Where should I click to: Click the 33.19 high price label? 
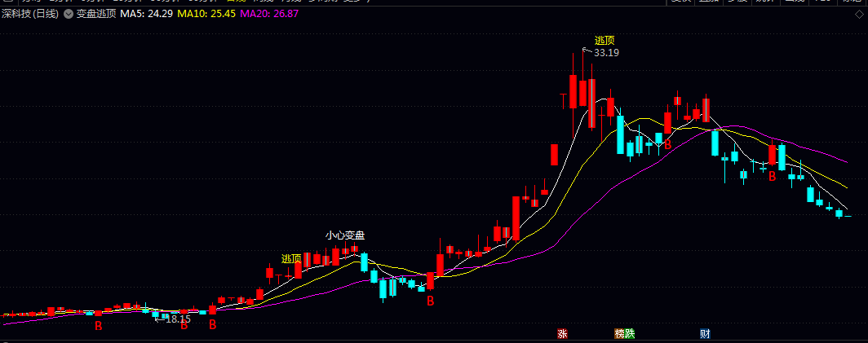click(x=606, y=53)
